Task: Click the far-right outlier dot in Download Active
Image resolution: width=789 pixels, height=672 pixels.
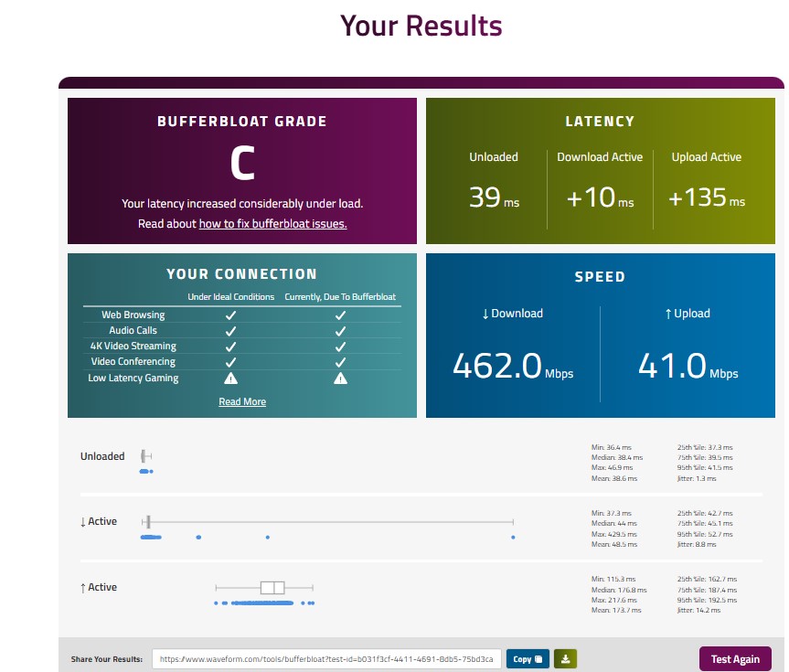Action: click(513, 538)
